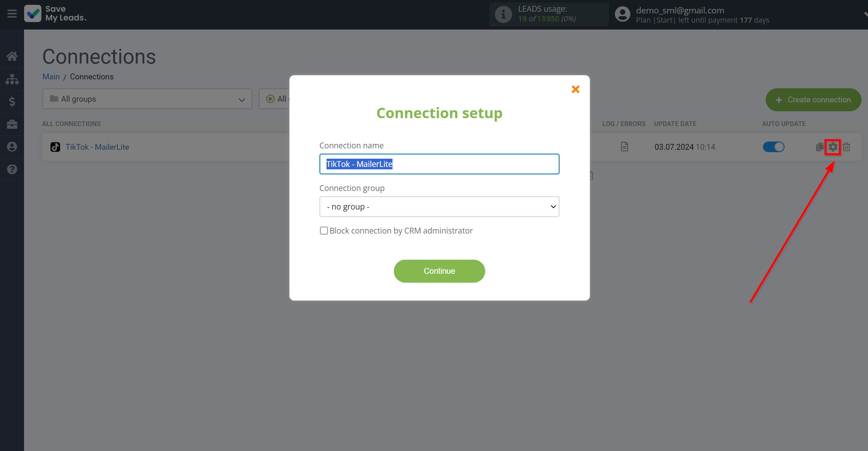Expand the Connection group dropdown
Image resolution: width=868 pixels, height=451 pixels.
439,206
